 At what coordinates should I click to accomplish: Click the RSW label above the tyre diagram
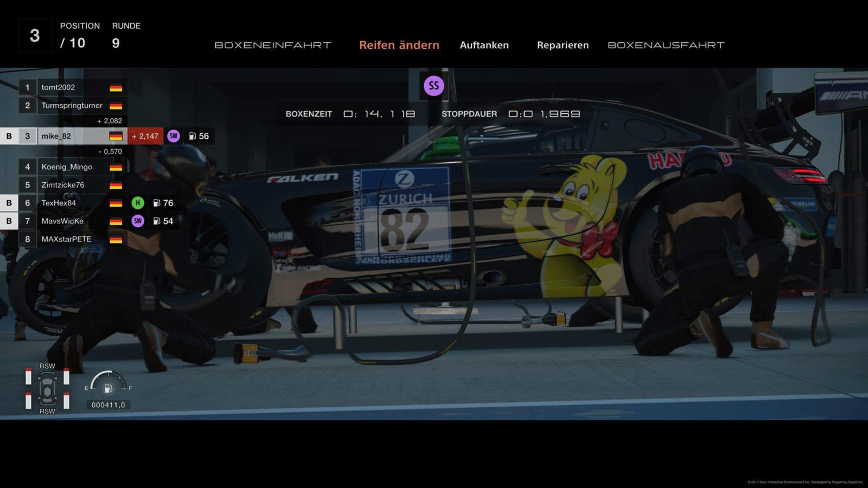[47, 366]
